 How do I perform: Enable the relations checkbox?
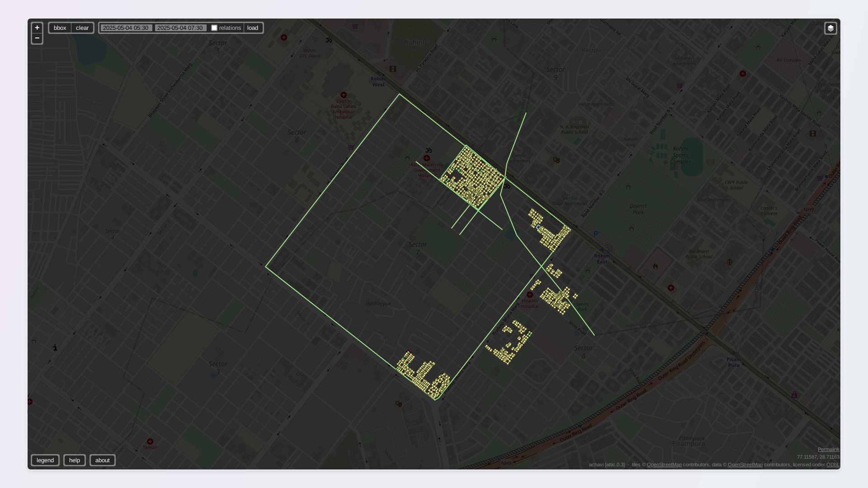click(214, 28)
